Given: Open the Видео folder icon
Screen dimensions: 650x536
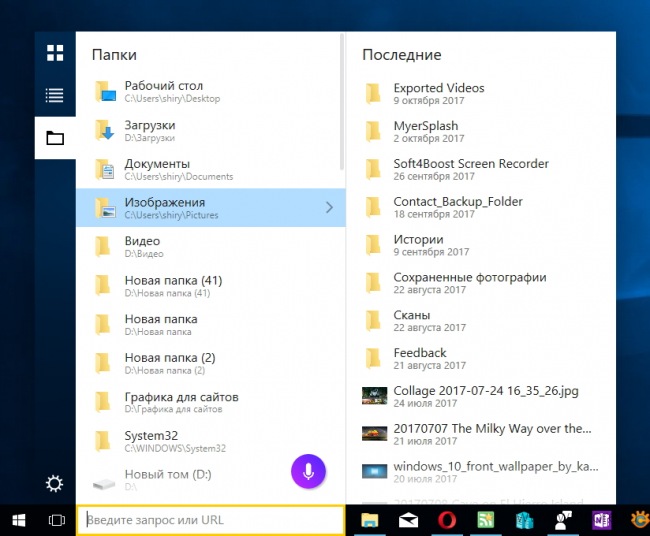Looking at the screenshot, I should point(102,247).
